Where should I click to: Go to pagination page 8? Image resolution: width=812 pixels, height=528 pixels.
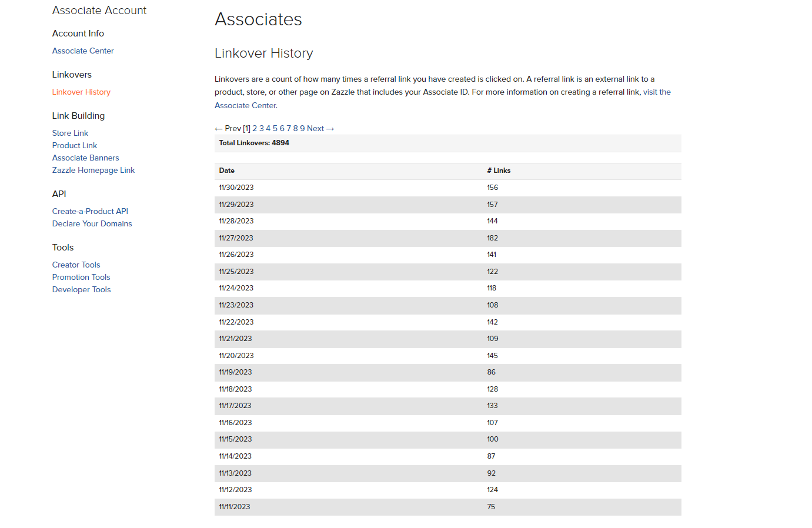296,129
